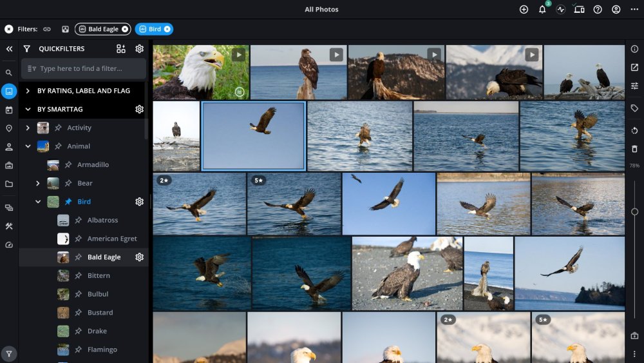
Task: Collapse the By SmartTag section
Action: [x=28, y=110]
